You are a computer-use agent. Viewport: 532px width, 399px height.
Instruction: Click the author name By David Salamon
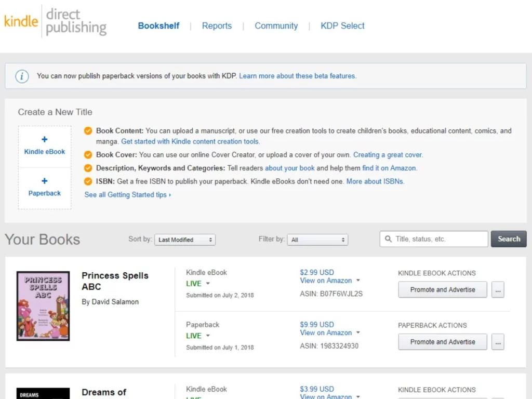coord(110,302)
